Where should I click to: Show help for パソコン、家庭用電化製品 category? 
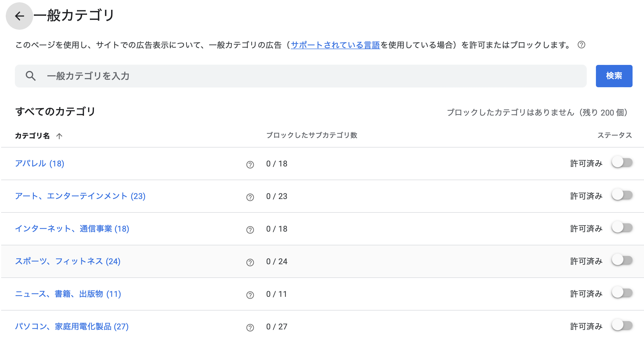(250, 328)
